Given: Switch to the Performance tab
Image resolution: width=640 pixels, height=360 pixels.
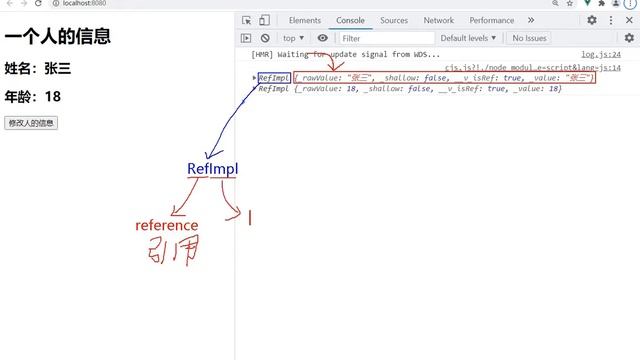Looking at the screenshot, I should pyautogui.click(x=491, y=20).
